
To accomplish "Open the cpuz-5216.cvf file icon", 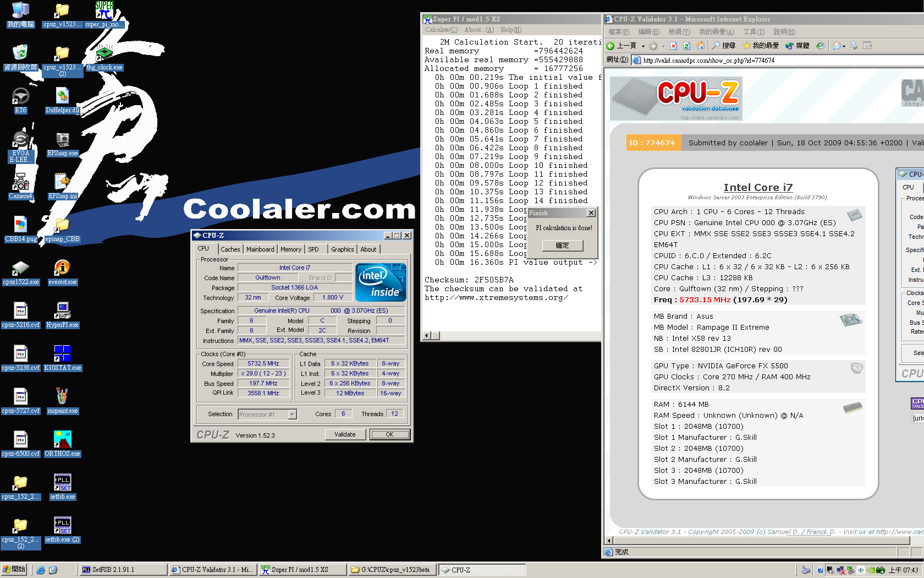I will (x=20, y=315).
